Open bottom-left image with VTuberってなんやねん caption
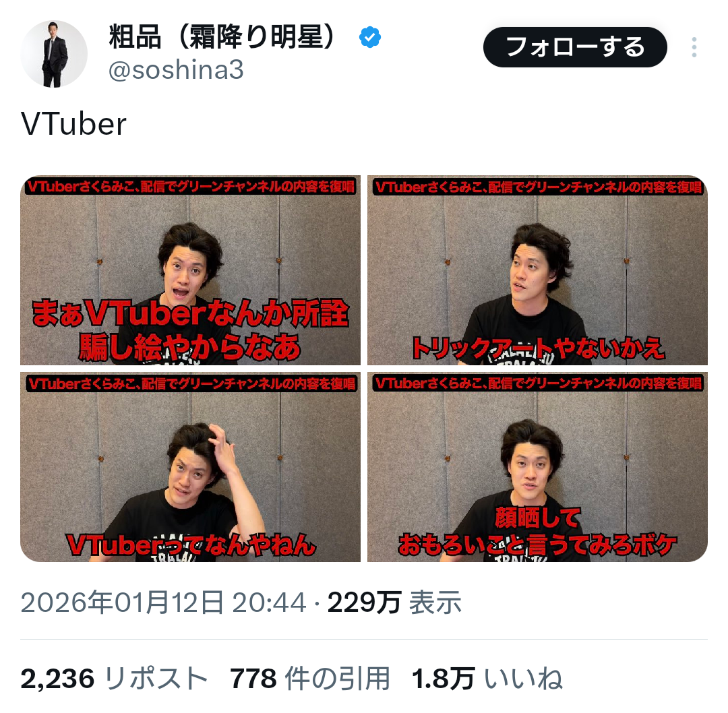Screen dimensions: 728x713 [190, 467]
